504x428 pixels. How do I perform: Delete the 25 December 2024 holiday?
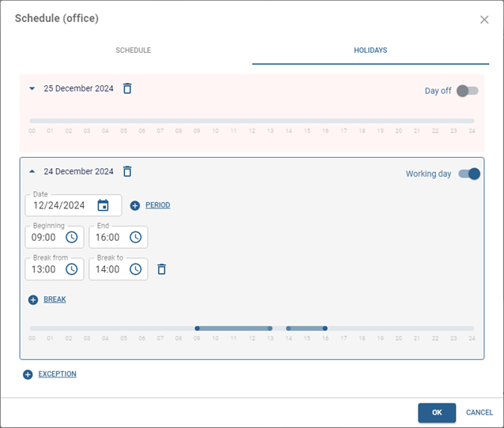tap(127, 88)
